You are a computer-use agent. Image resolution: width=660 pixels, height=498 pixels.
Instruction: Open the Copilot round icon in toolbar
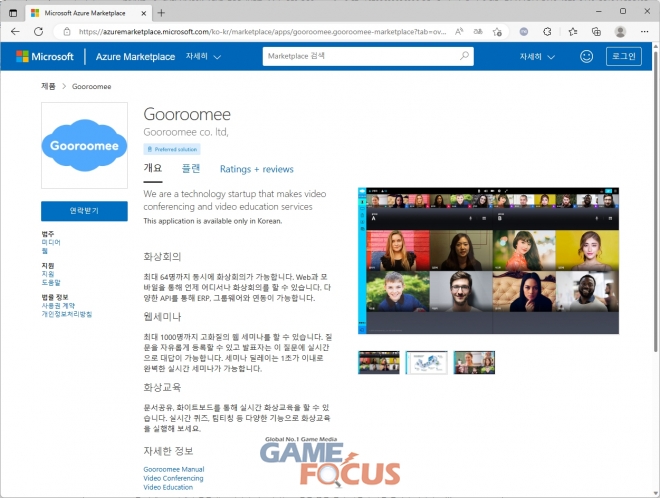tap(524, 32)
